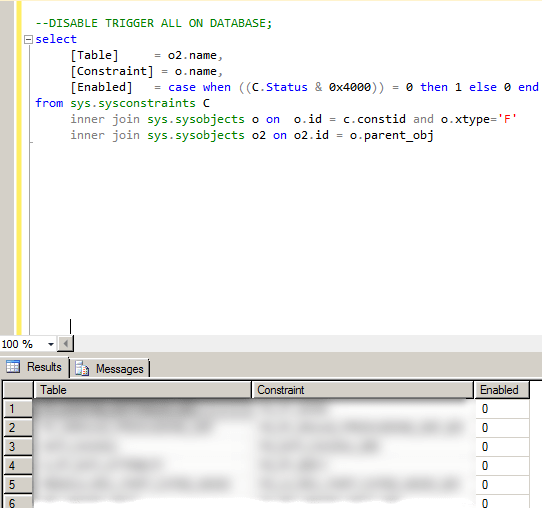Screen dimensions: 542x508
Task: Click the [Constraint] alias in the query
Action: coord(112,71)
